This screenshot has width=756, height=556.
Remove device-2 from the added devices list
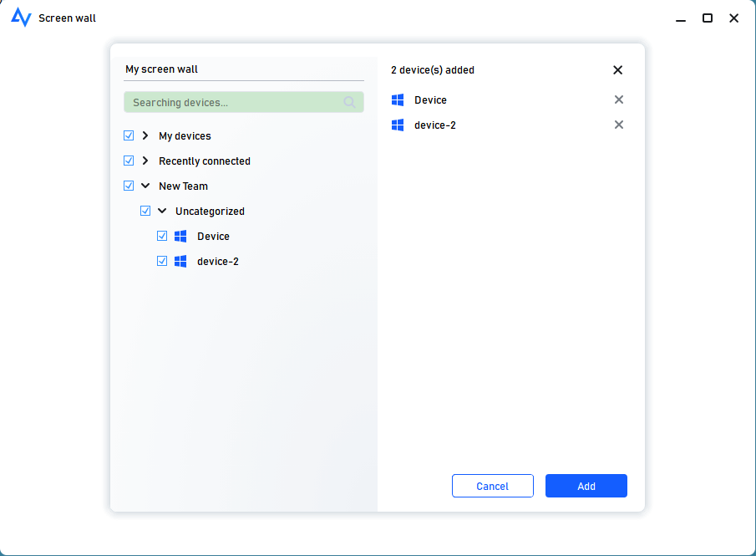tap(619, 125)
